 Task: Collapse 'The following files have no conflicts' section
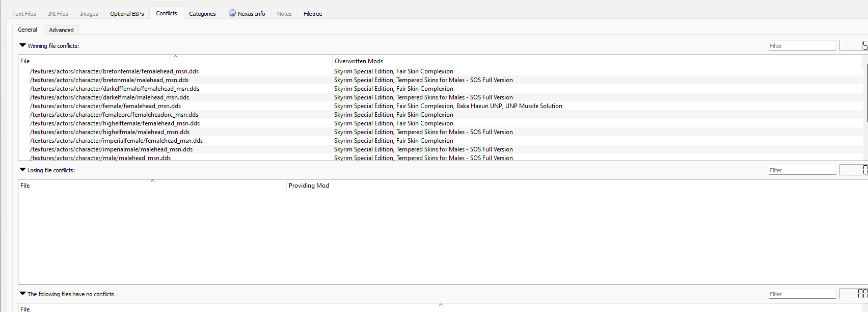[x=22, y=294]
